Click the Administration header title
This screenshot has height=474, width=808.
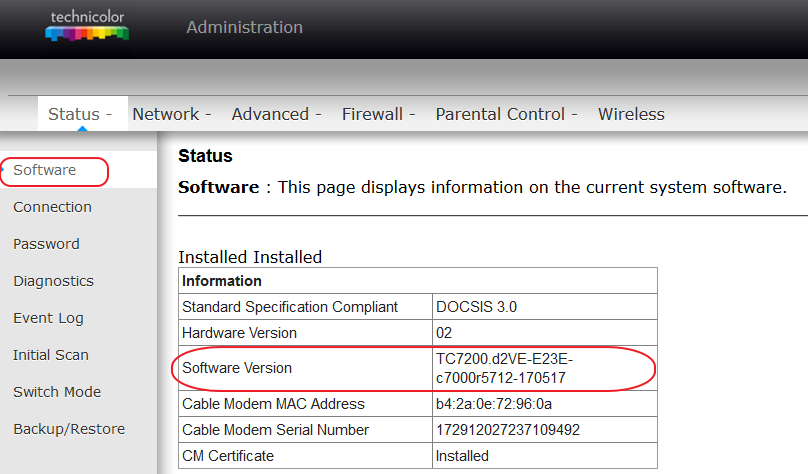tap(245, 27)
